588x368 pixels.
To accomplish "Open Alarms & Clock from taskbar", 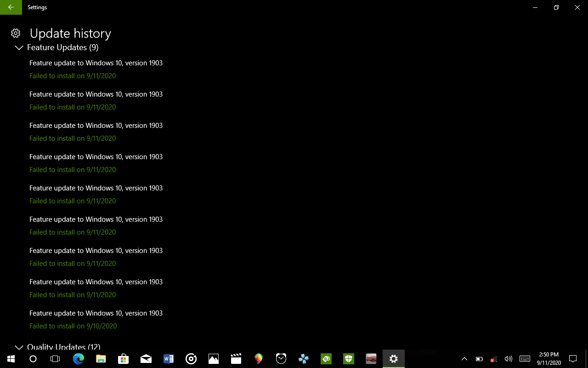I will 281,359.
